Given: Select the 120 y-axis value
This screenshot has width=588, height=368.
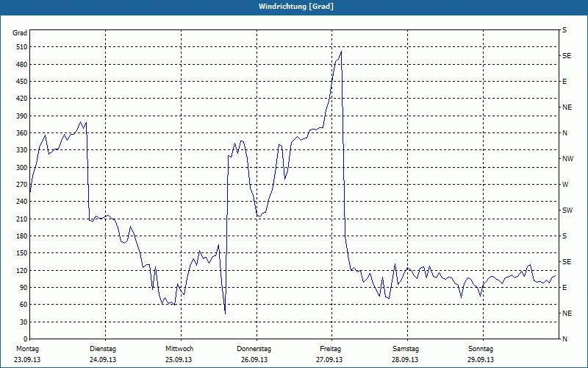Looking at the screenshot, I should pos(22,270).
